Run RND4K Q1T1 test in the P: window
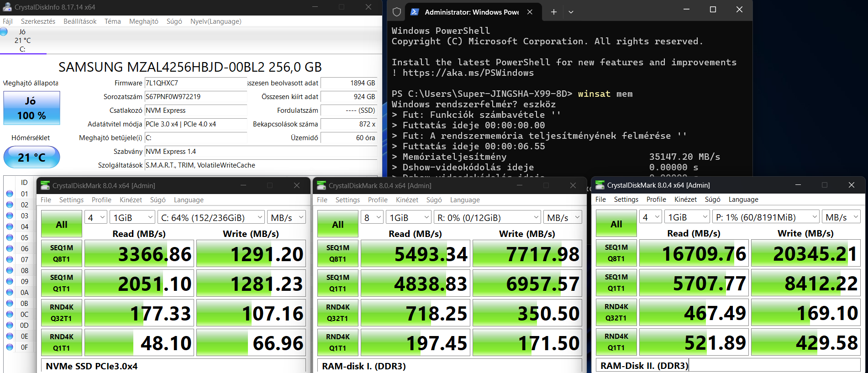This screenshot has width=868, height=373. [616, 342]
